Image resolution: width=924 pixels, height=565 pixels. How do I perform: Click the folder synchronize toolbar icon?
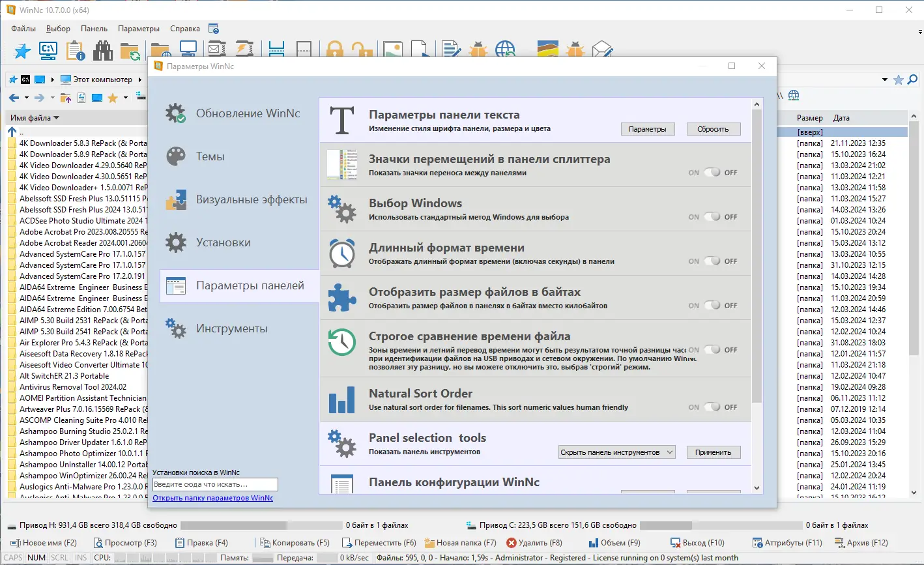130,51
